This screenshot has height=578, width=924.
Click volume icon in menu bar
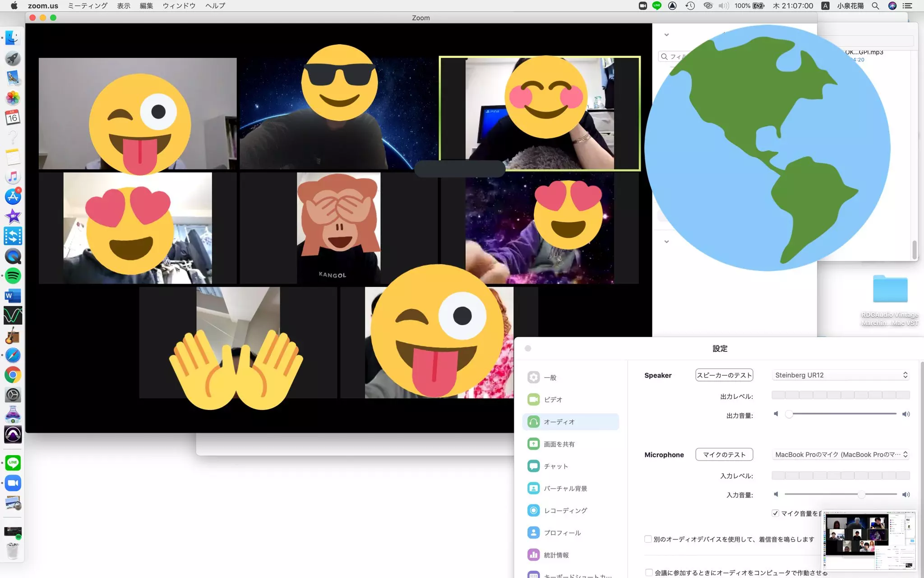(723, 6)
